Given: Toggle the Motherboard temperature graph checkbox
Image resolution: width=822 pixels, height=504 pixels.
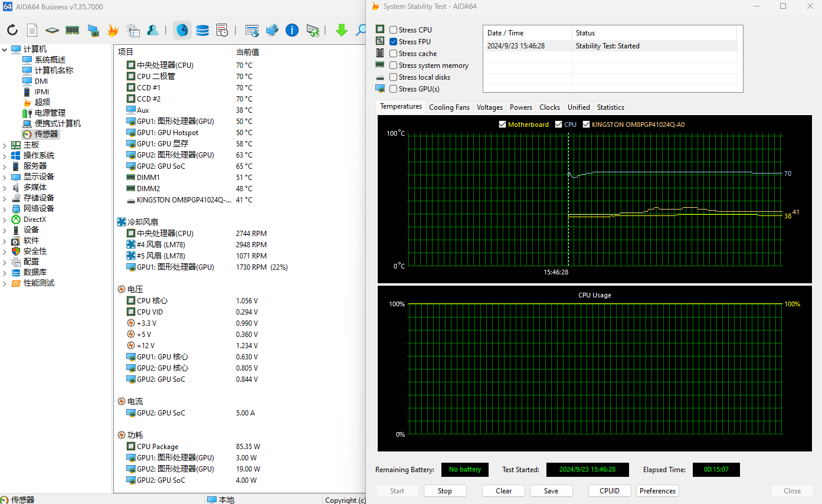Looking at the screenshot, I should click(503, 125).
